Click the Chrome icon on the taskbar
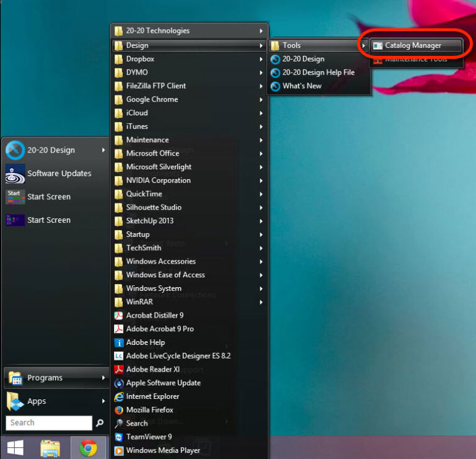This screenshot has height=459, width=476. [88, 448]
